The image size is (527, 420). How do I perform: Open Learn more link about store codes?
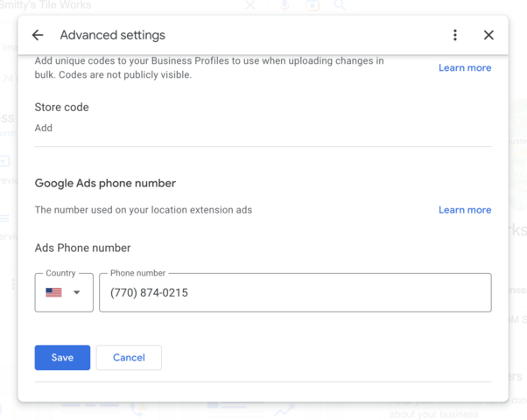tap(465, 68)
